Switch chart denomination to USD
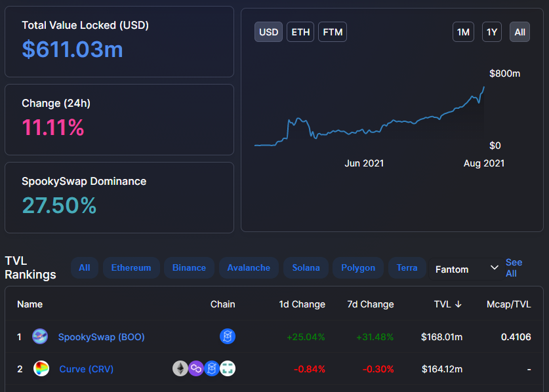Screen dimensions: 549x392 (x=268, y=32)
